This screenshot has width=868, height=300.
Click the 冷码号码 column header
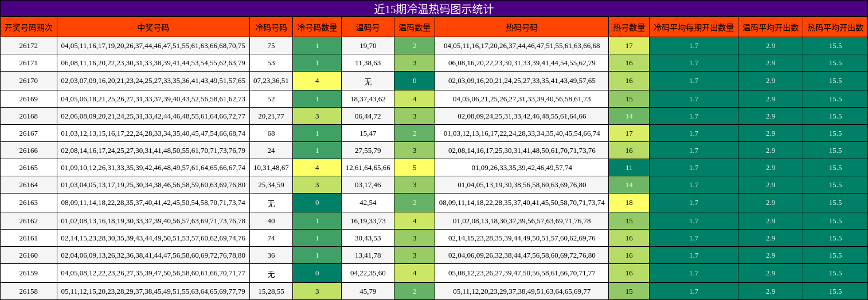pyautogui.click(x=271, y=27)
